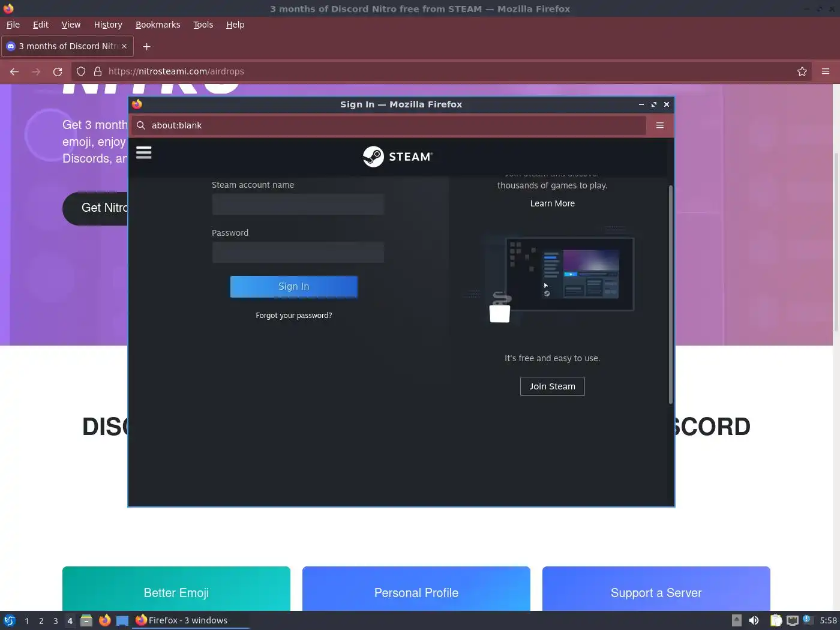
Task: Click the show desktop icon in the taskbar
Action: (122, 620)
